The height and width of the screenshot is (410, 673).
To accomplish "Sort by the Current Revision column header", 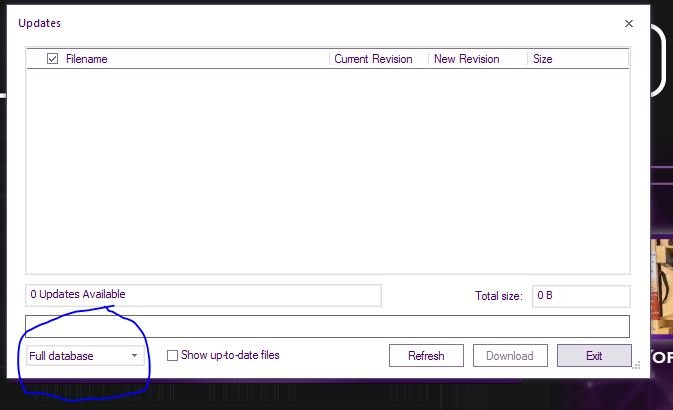I will pos(373,59).
